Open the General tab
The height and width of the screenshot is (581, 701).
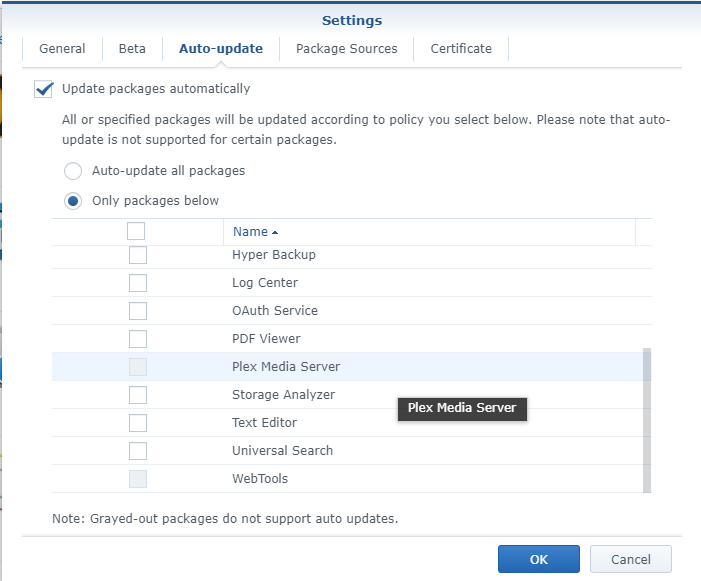pos(62,49)
